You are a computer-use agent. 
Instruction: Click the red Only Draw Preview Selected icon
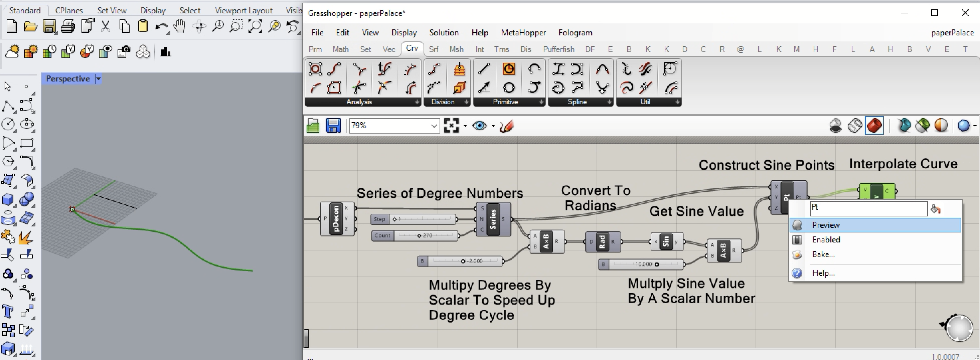pos(874,126)
